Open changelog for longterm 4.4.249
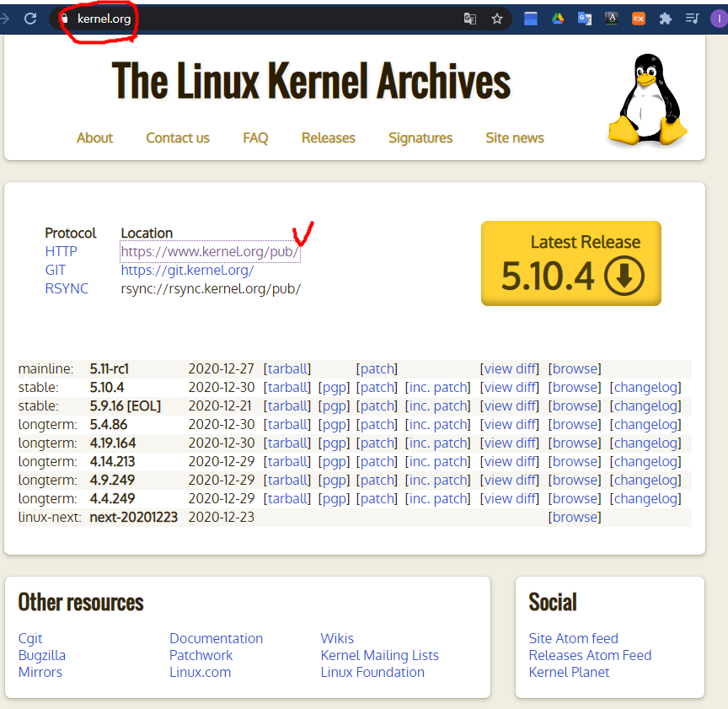Image resolution: width=728 pixels, height=709 pixels. pos(645,499)
